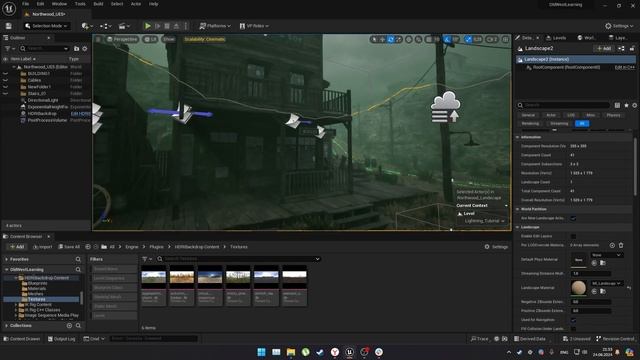Open the blueprints toolbar menu
The image size is (640, 360).
pos(105,26)
